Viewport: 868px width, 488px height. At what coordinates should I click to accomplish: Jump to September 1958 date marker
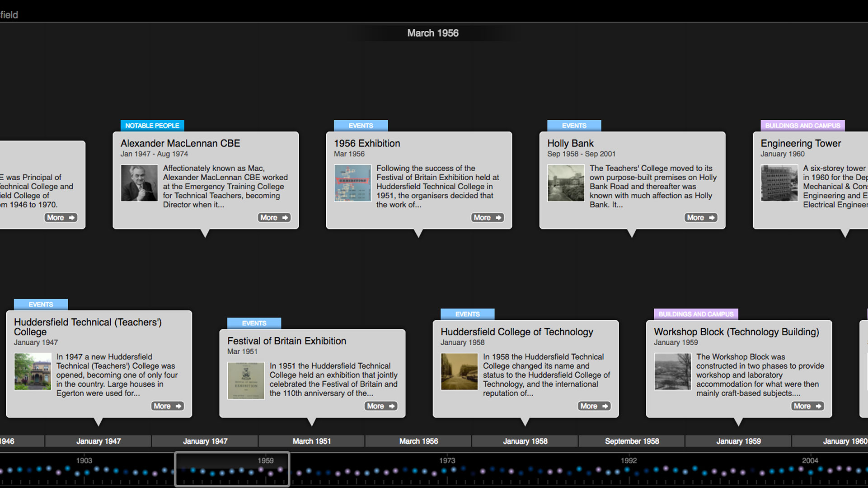pyautogui.click(x=632, y=441)
